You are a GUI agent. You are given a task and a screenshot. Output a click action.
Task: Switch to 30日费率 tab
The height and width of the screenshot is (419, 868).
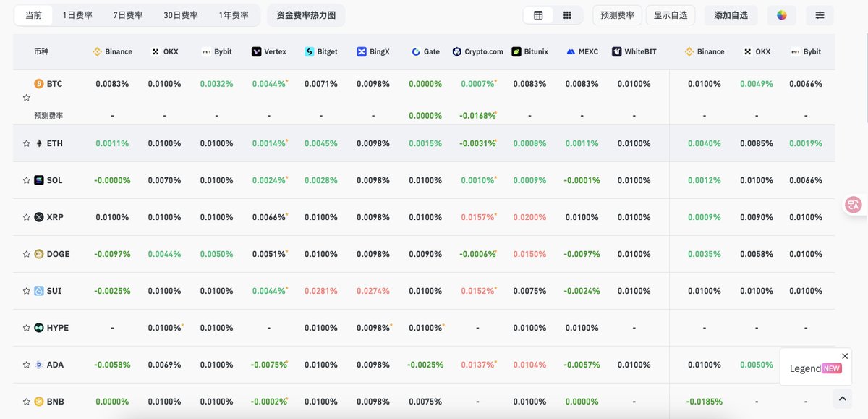click(181, 15)
